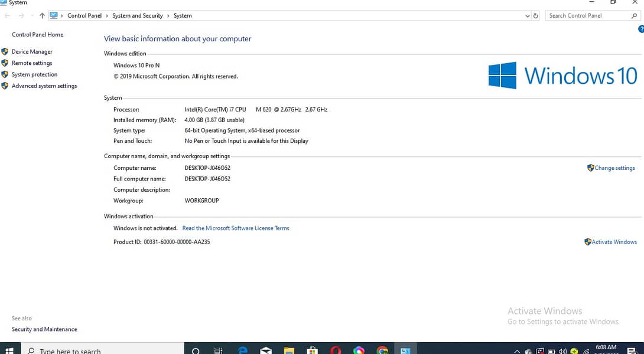Image resolution: width=644 pixels, height=354 pixels.
Task: Open the Mail app on the taskbar
Action: point(266,350)
